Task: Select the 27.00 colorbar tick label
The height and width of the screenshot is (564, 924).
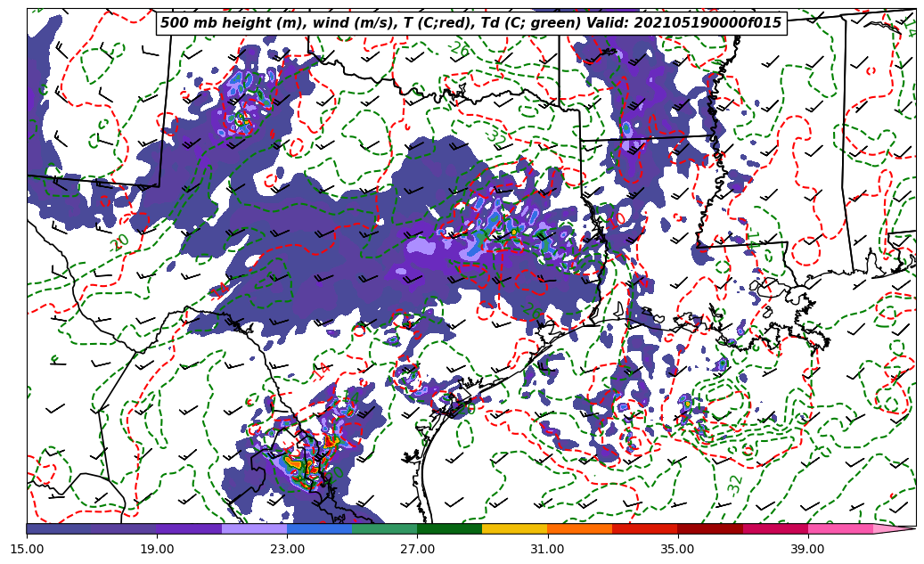Action: [x=417, y=550]
